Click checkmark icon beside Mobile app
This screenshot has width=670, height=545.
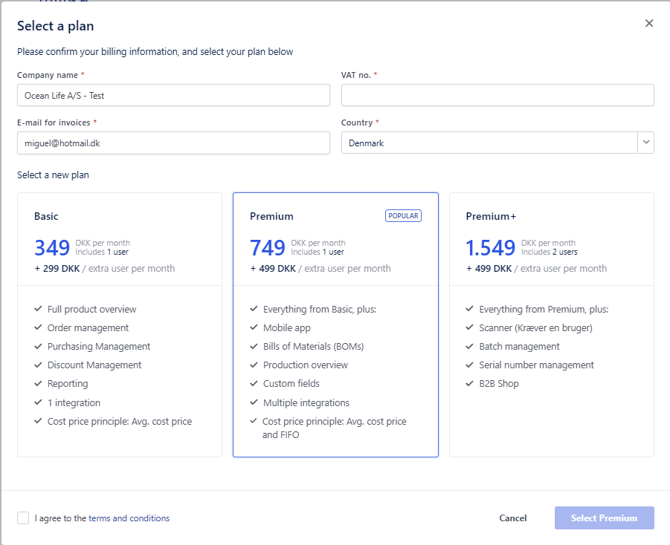254,328
